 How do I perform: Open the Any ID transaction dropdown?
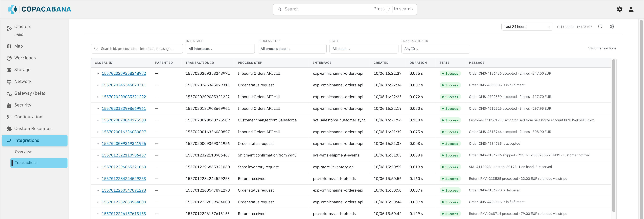point(436,49)
